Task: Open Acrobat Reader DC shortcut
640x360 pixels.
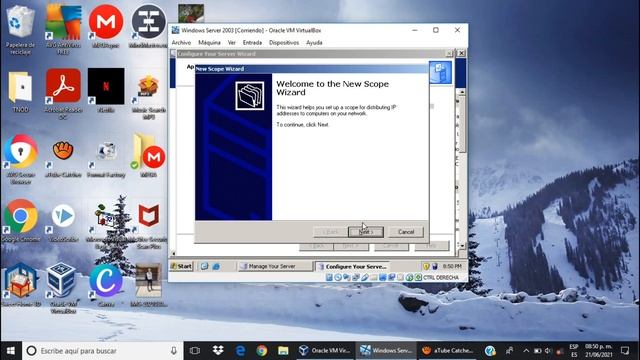Action: [63, 94]
